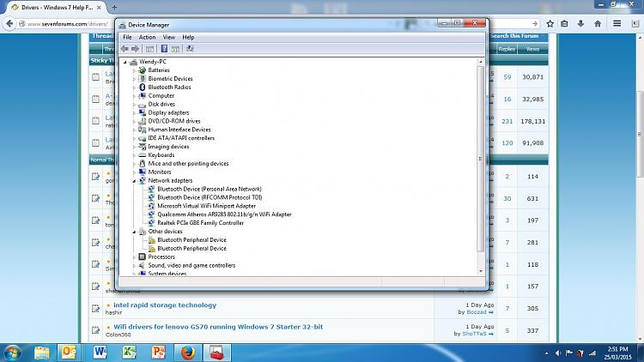Click the Wendy-PC computer icon
The image size is (644, 362).
pos(133,62)
